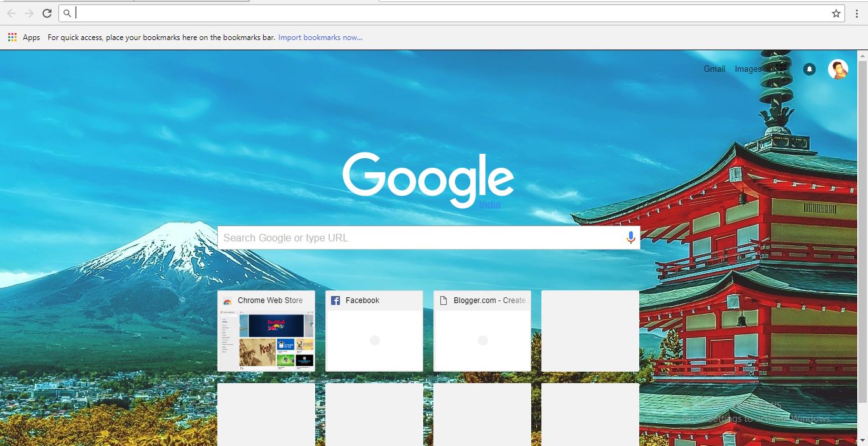Start voice search with the microphone icon
868x446 pixels.
pos(630,238)
